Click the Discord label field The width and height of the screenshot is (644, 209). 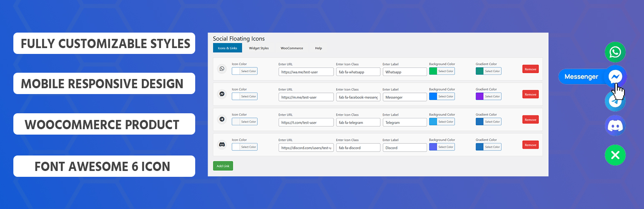tap(405, 148)
